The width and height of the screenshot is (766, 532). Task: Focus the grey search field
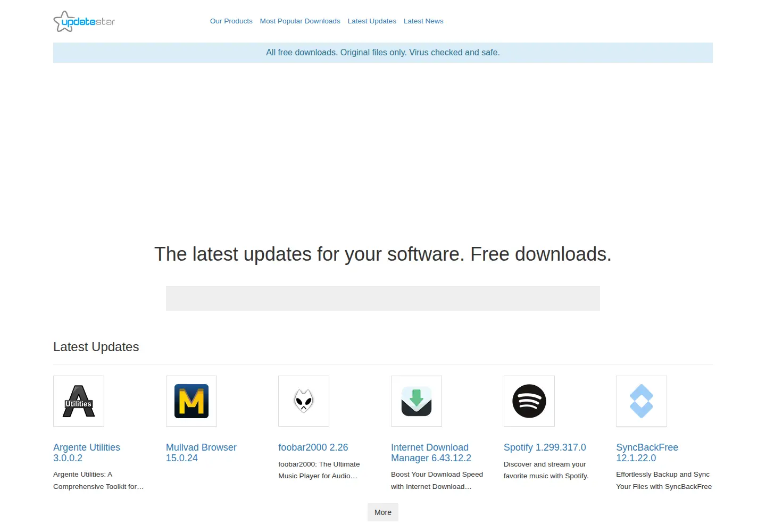coord(383,298)
